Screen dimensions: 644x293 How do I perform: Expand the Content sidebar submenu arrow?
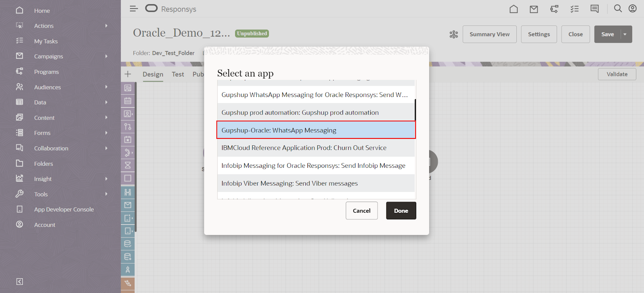106,118
